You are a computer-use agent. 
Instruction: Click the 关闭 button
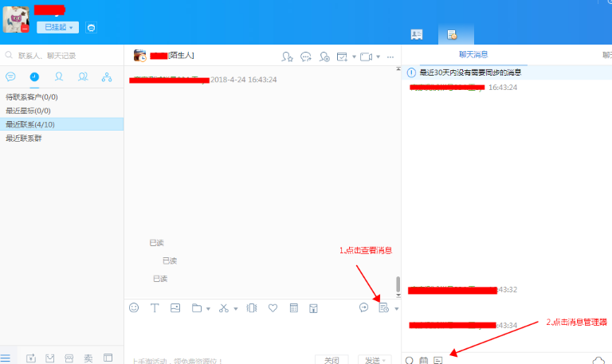coord(331,360)
